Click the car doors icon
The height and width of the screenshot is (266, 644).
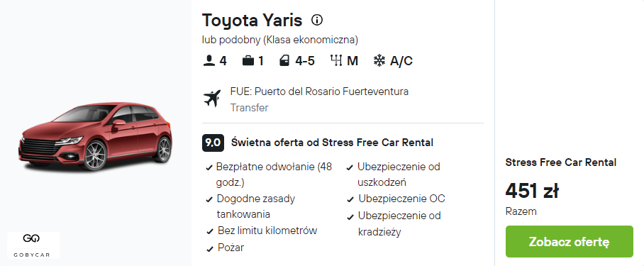click(x=284, y=61)
